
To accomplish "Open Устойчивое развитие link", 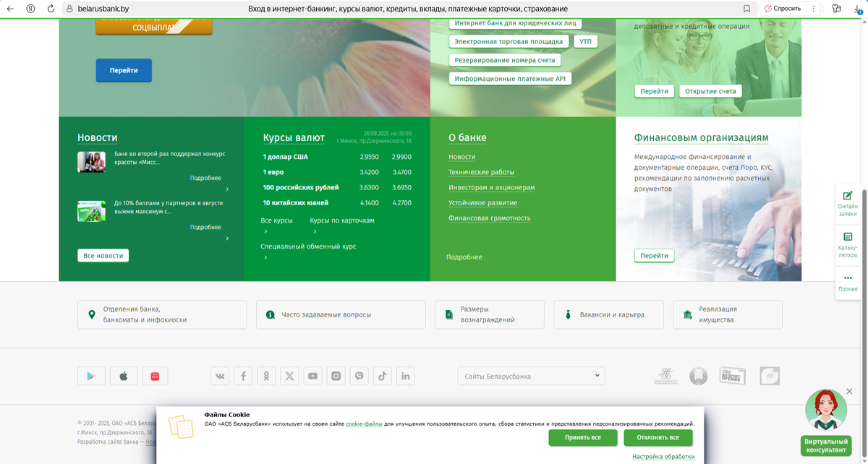I will (x=482, y=202).
